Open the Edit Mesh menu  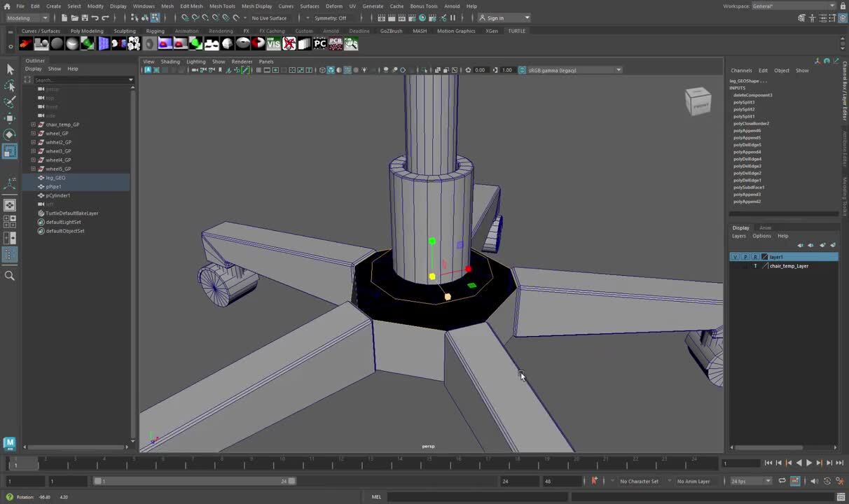[191, 6]
